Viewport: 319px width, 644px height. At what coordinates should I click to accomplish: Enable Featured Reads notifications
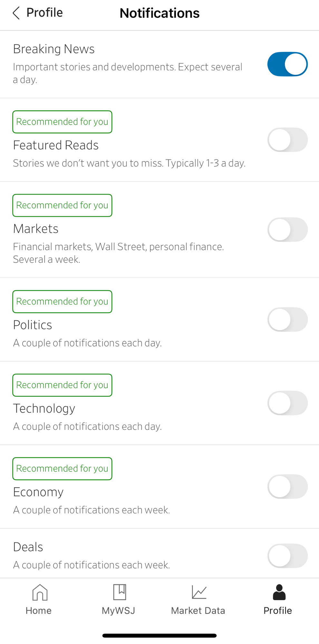point(287,140)
